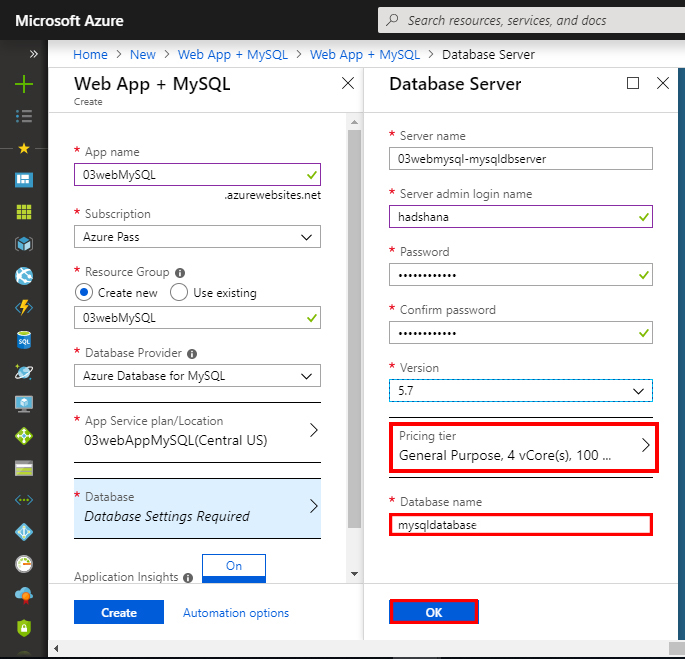Open Function Apps lightning bolt icon
The height and width of the screenshot is (659, 685).
[24, 308]
